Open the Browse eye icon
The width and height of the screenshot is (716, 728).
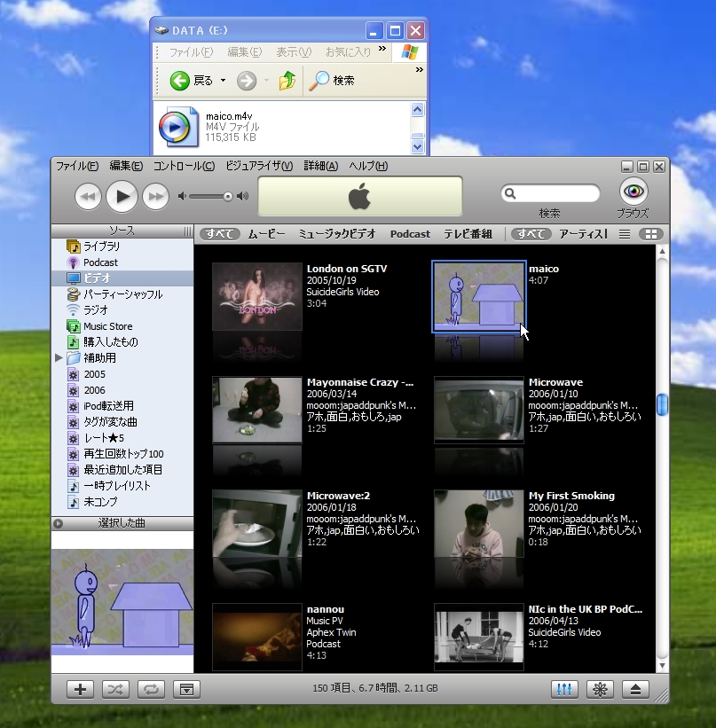(x=633, y=191)
